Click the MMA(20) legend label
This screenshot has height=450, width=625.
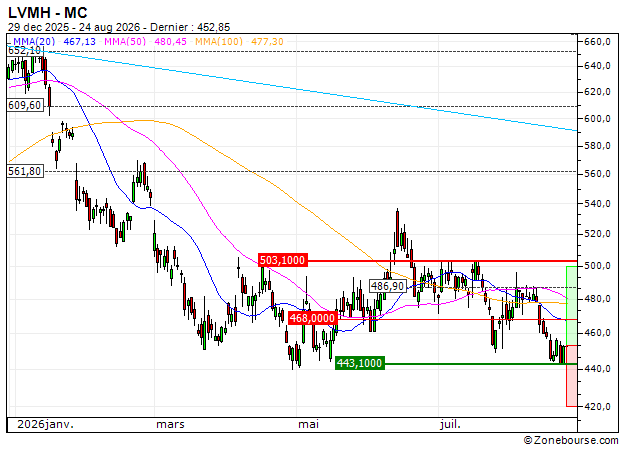point(34,41)
